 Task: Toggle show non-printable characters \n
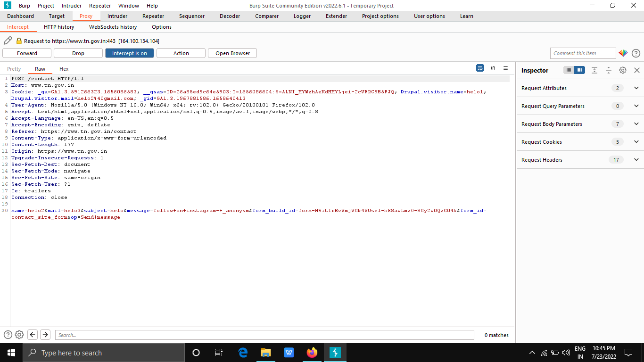coord(493,68)
